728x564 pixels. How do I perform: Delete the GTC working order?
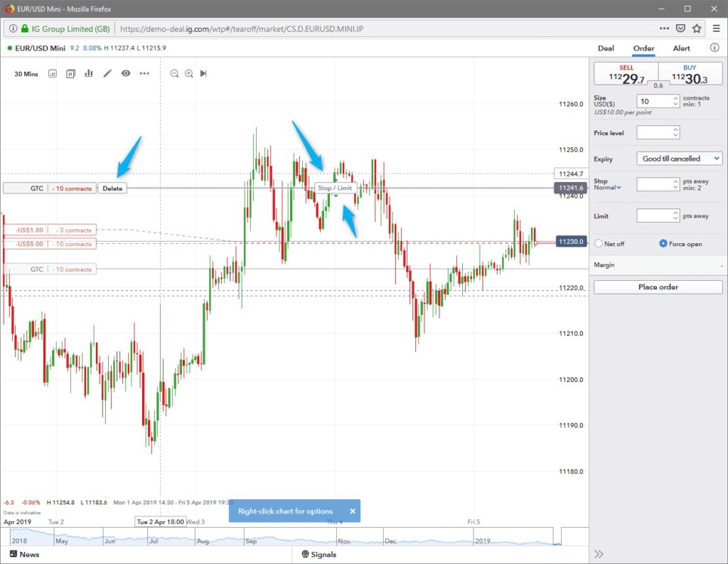pyautogui.click(x=112, y=188)
